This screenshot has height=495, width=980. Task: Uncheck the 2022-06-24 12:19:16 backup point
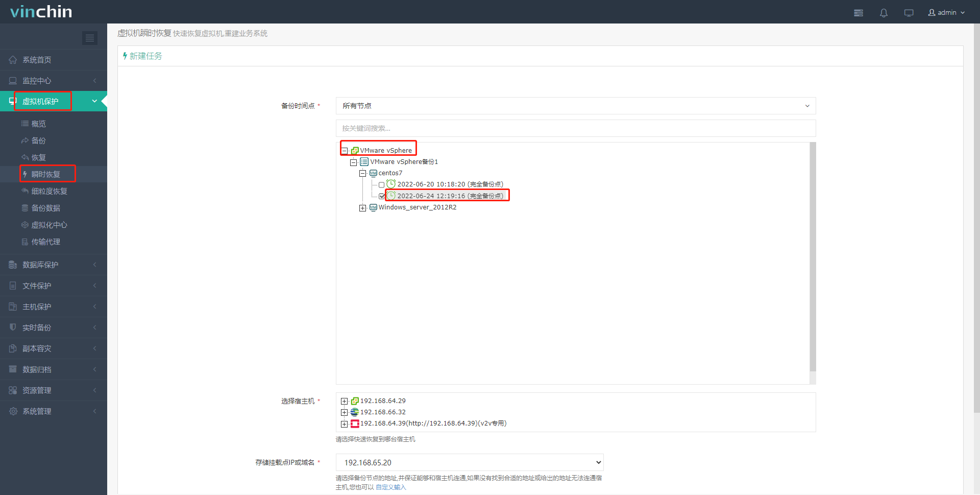(381, 196)
